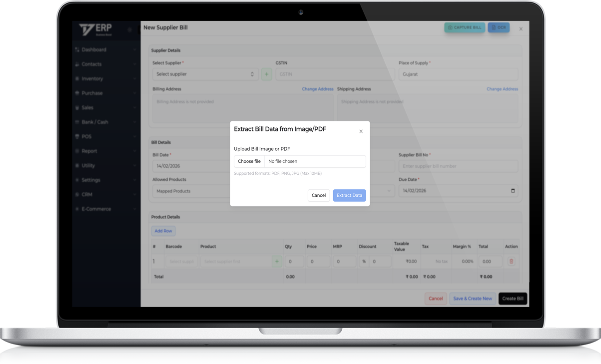The height and width of the screenshot is (364, 601).
Task: Click the Capture Bill camera button
Action: click(x=464, y=27)
